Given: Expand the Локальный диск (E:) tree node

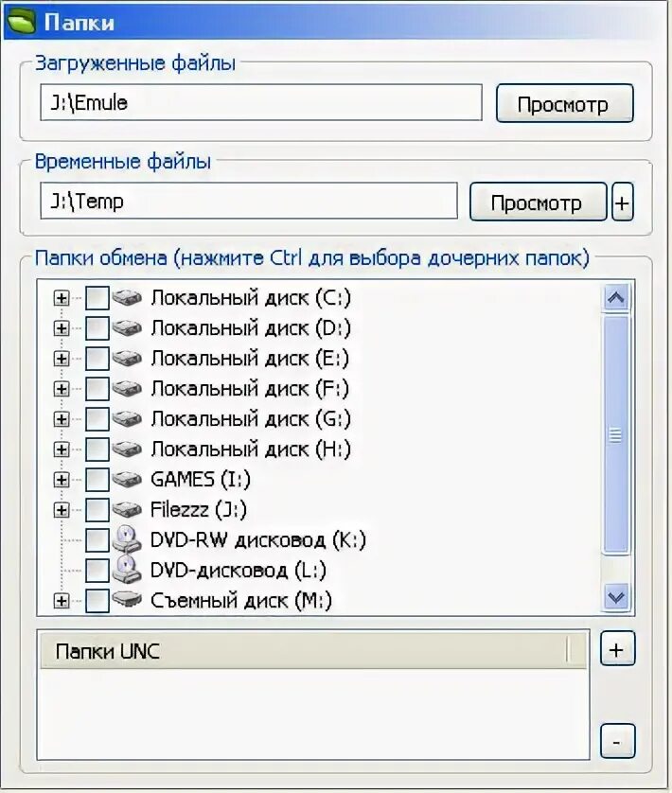Looking at the screenshot, I should tap(62, 359).
